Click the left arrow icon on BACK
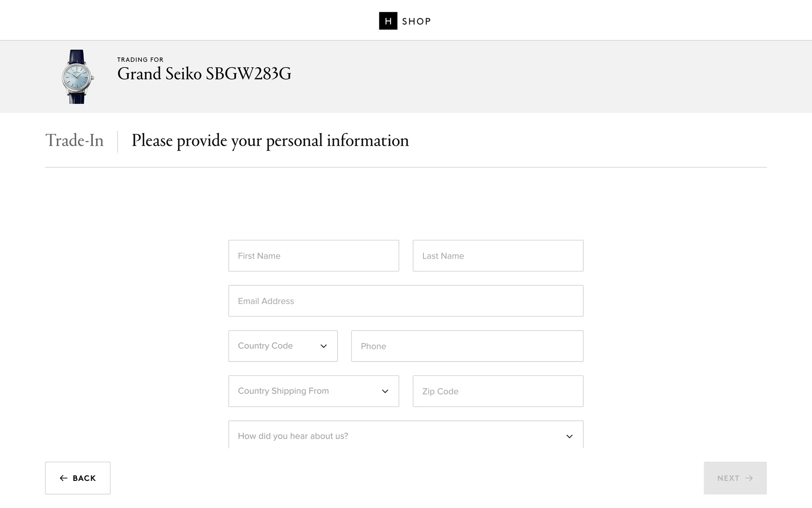The height and width of the screenshot is (508, 812). [x=63, y=478]
